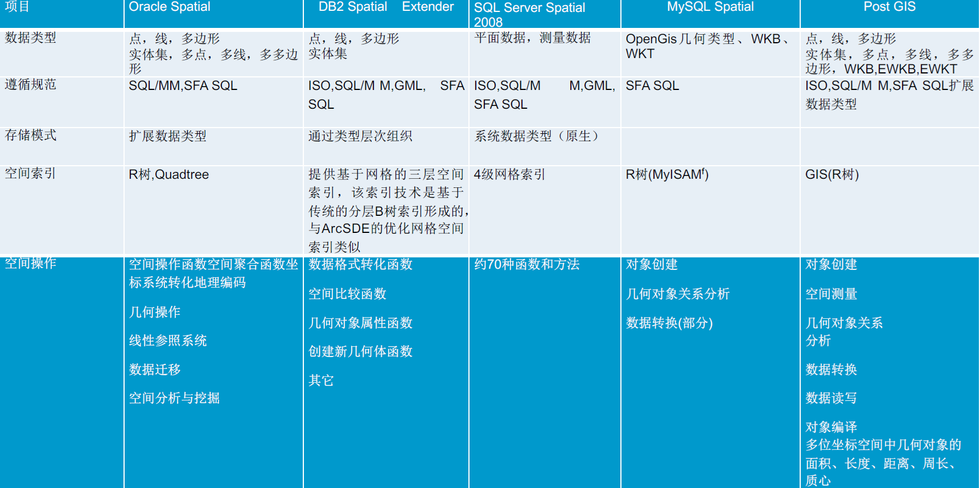Select the 创建新几何体函数 entry
980x488 pixels.
(360, 351)
